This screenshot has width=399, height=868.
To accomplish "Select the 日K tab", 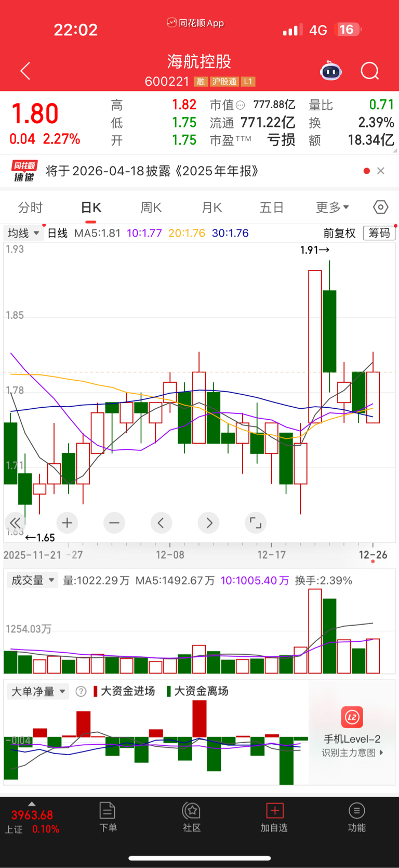I will (91, 208).
